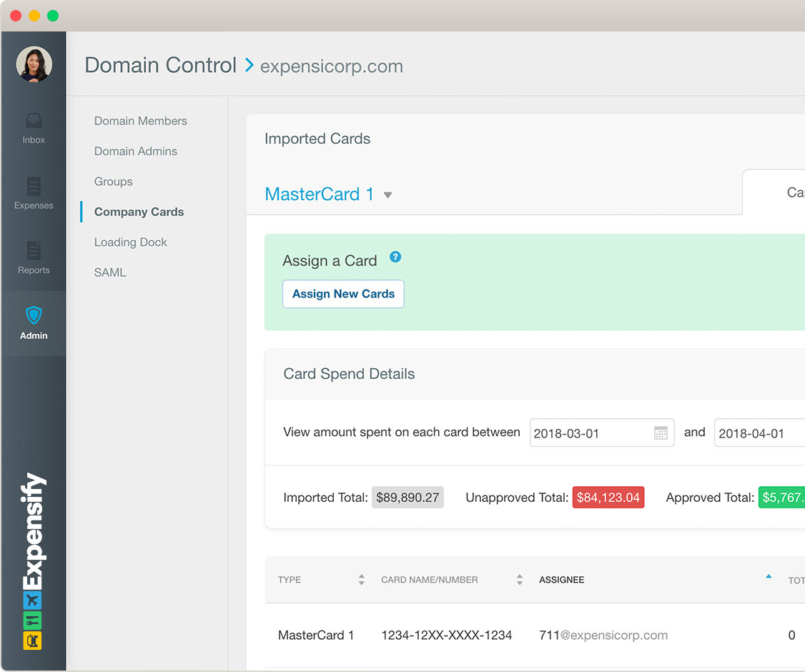
Task: Click the 2018-04-01 end date field
Action: 758,433
